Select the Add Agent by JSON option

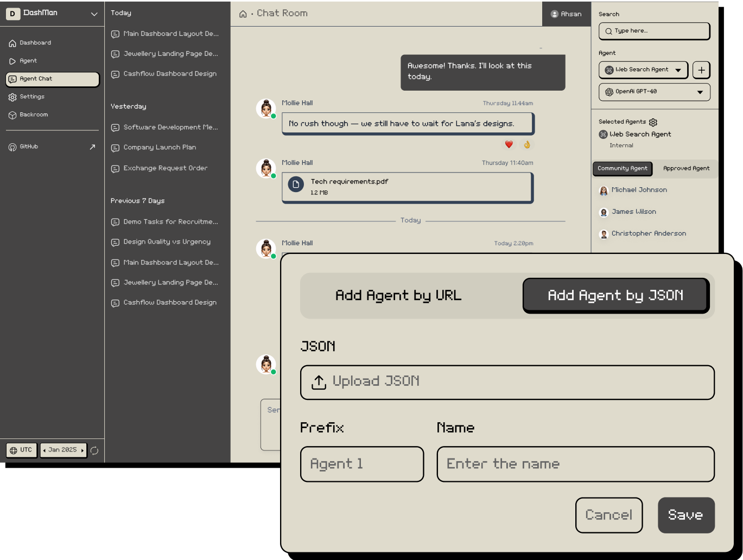615,295
